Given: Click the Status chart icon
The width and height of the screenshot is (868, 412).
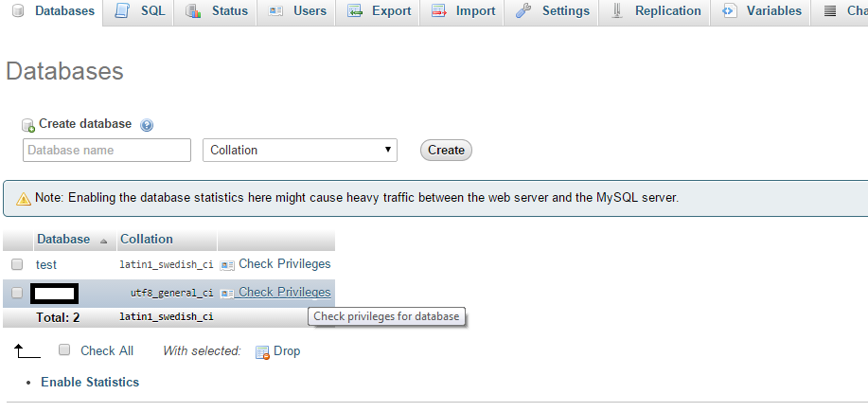Looking at the screenshot, I should point(193,11).
